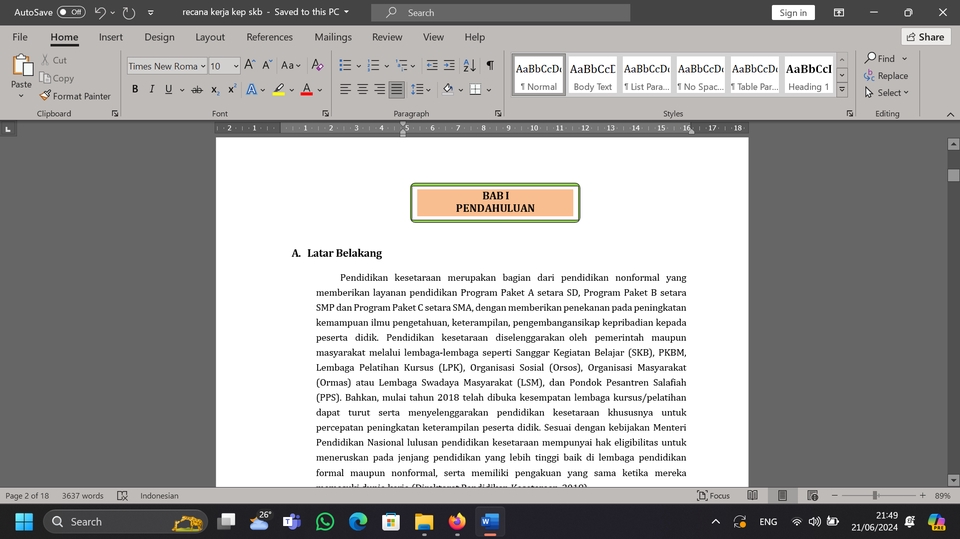This screenshot has height=539, width=960.
Task: Click the Sort icon
Action: 470,65
